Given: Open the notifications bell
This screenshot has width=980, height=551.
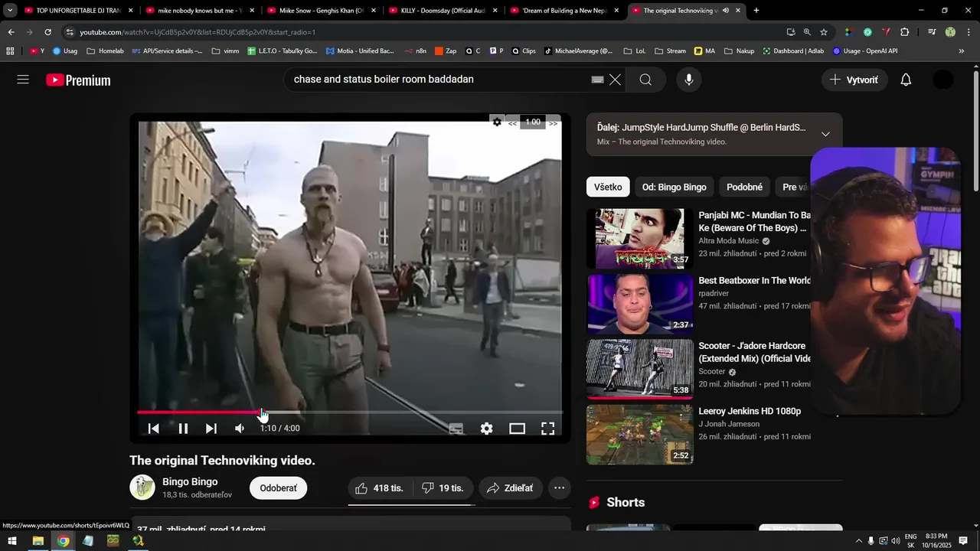Looking at the screenshot, I should 906,80.
